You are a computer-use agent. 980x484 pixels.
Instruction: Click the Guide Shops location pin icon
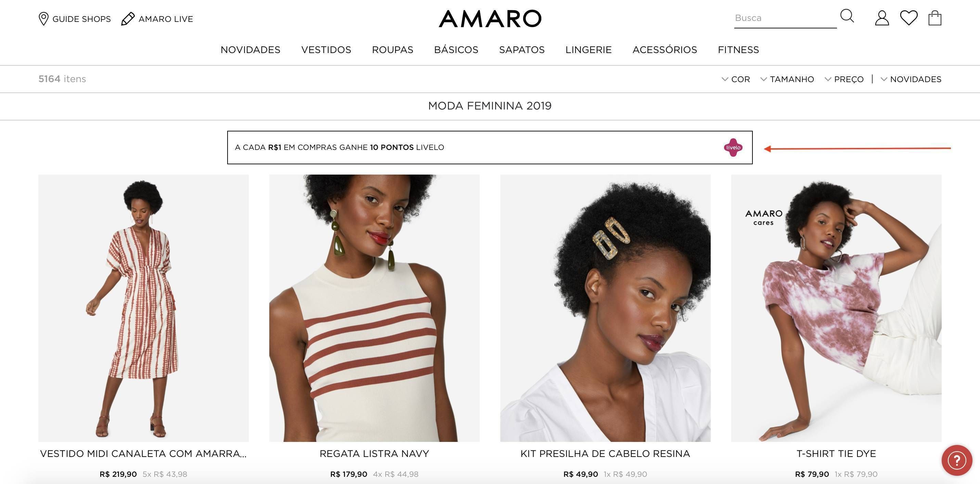(x=43, y=18)
